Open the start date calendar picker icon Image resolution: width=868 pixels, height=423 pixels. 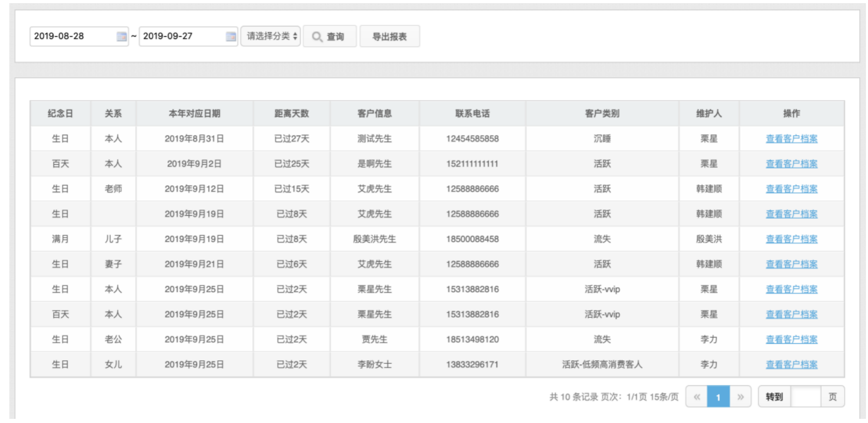pyautogui.click(x=122, y=36)
